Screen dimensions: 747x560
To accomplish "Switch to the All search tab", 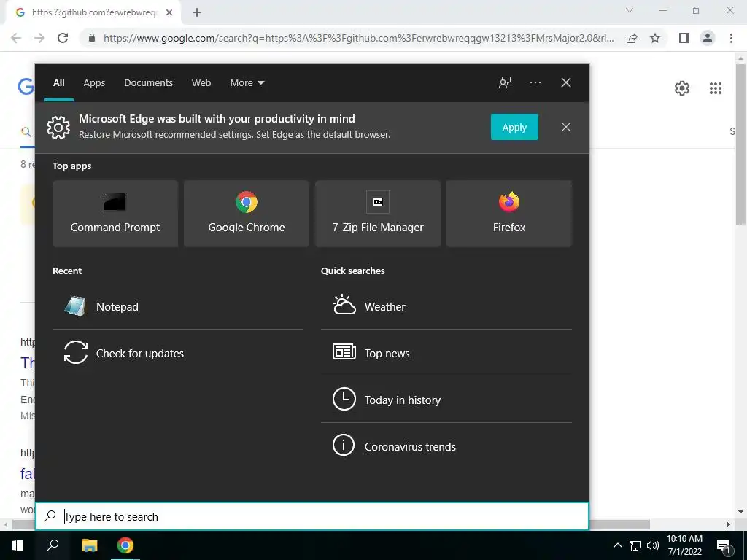I will coord(58,83).
